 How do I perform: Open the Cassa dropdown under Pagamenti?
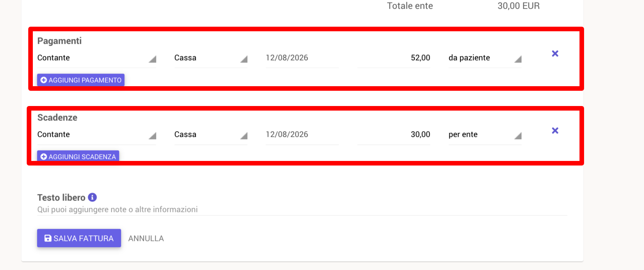[211, 58]
